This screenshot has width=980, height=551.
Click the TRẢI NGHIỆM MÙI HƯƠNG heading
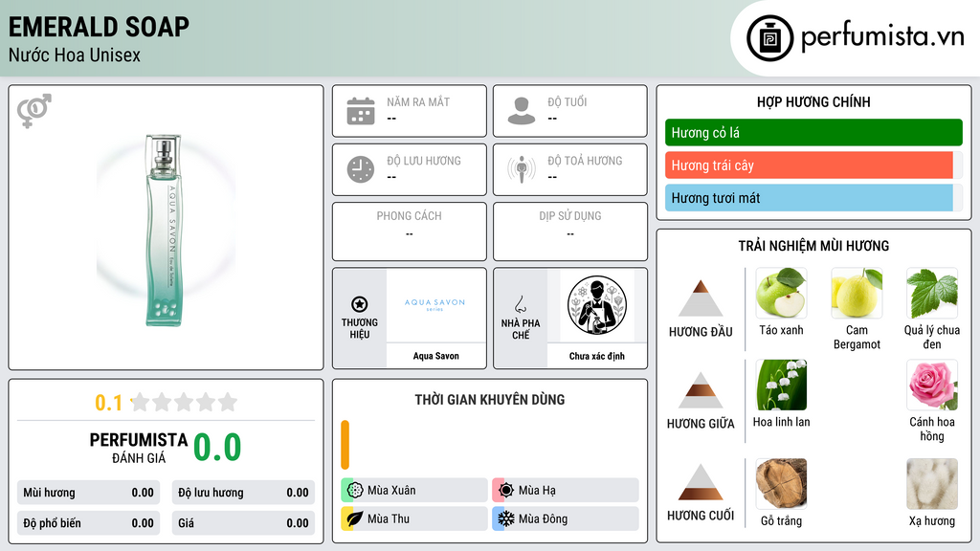click(813, 246)
